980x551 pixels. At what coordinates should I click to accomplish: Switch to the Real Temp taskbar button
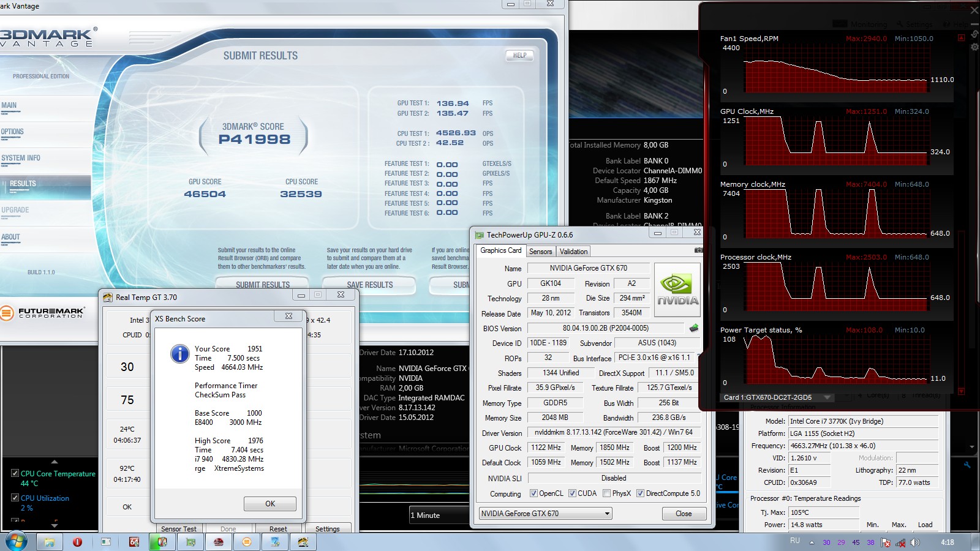pos(303,542)
